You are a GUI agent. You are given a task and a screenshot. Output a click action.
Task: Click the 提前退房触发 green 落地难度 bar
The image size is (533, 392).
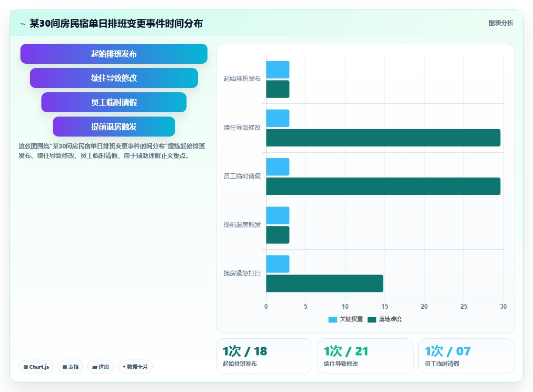(x=278, y=235)
